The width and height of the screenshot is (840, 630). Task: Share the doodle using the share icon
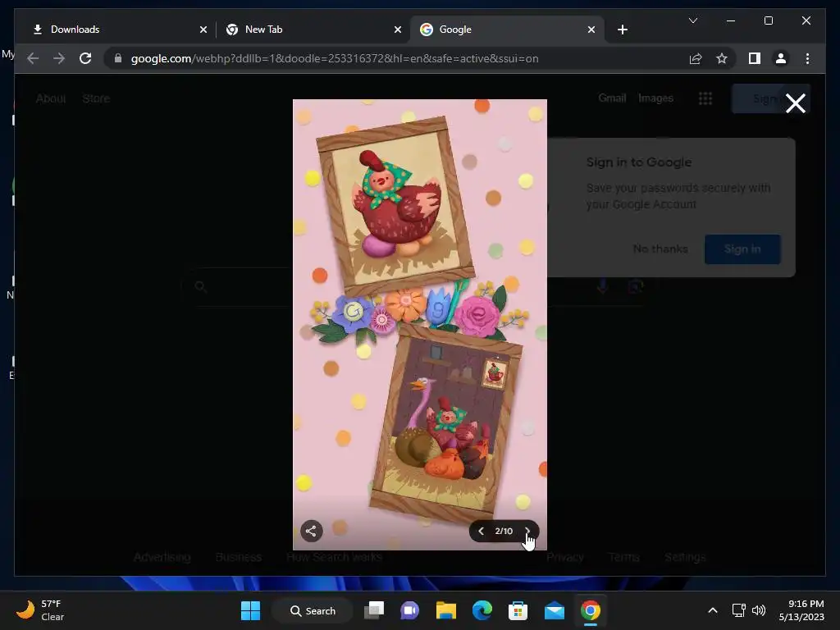tap(311, 531)
